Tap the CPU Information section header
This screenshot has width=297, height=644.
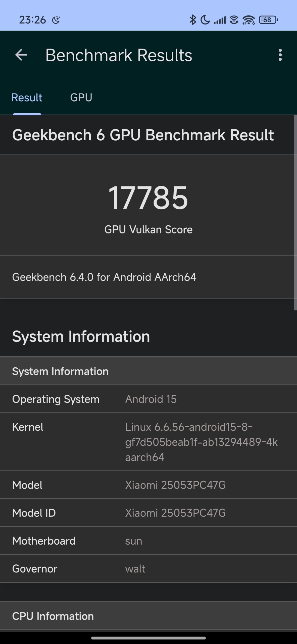148,616
